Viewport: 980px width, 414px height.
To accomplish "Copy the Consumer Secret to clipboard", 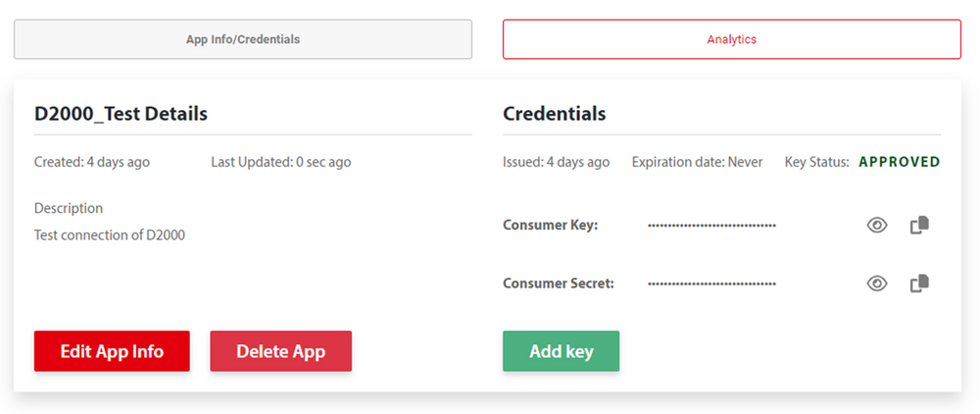I will click(x=919, y=284).
